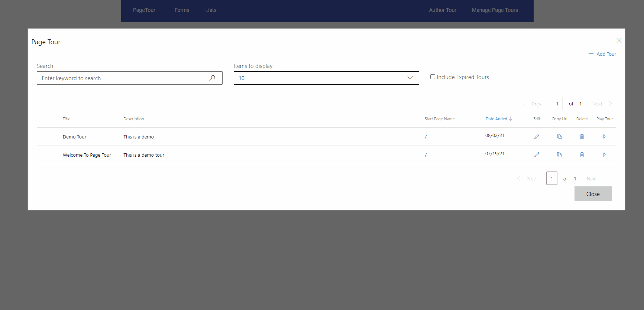Select the Demo Tour title text
Screen dimensions: 644x310
[x=74, y=137]
